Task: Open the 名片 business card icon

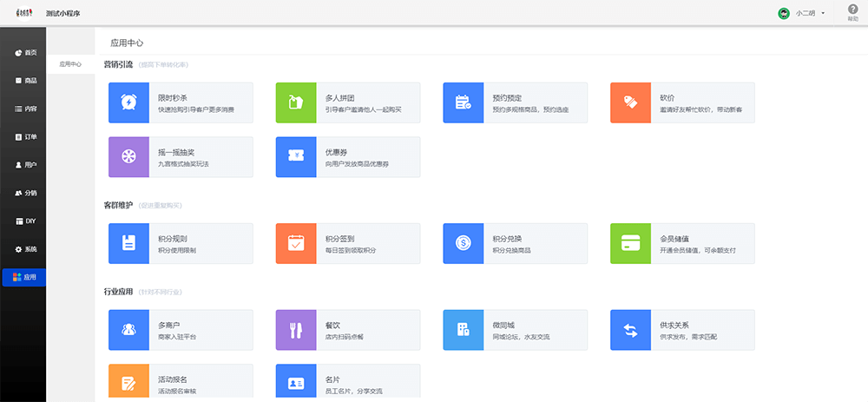Action: [x=296, y=383]
